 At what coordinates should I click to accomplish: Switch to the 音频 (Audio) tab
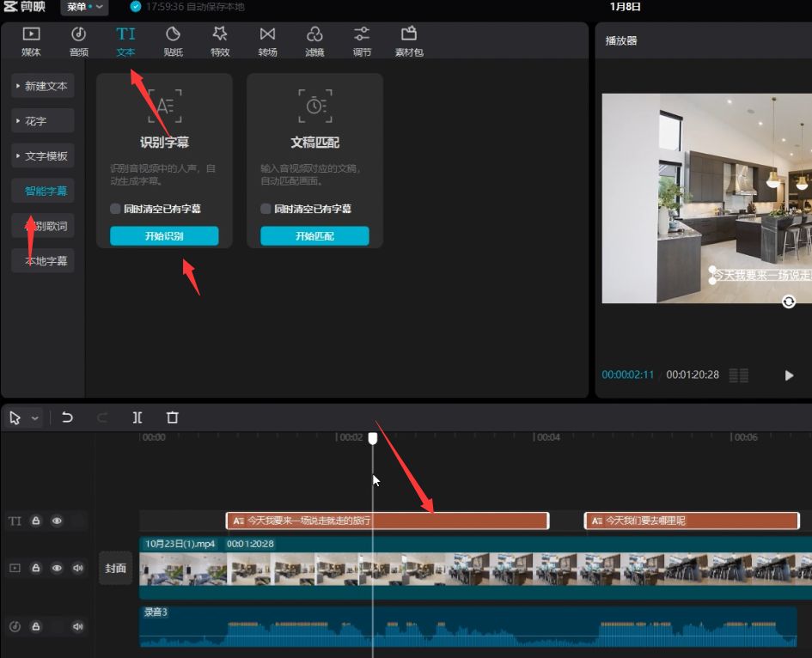pyautogui.click(x=78, y=40)
